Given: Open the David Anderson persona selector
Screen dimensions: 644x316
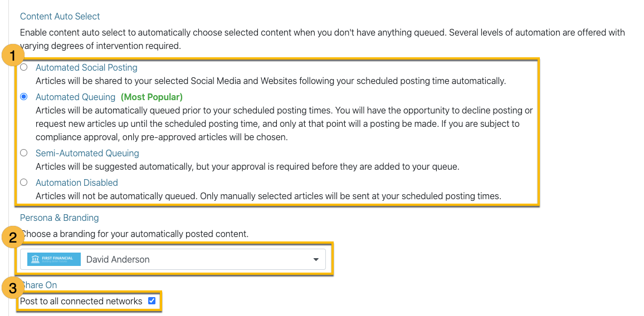Looking at the screenshot, I should coord(173,259).
